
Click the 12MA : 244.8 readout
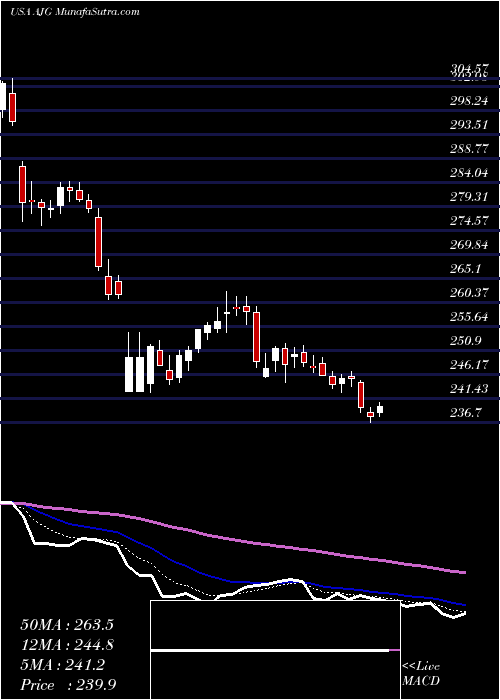tap(66, 645)
